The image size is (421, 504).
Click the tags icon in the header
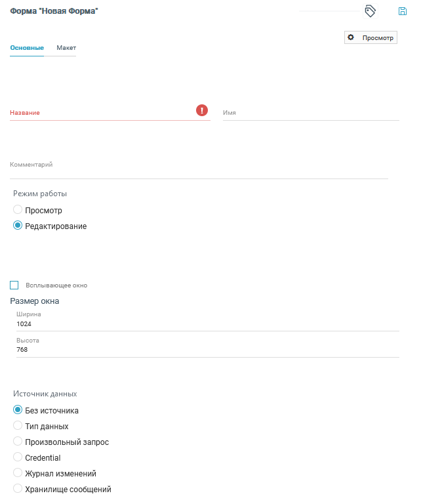pyautogui.click(x=370, y=11)
